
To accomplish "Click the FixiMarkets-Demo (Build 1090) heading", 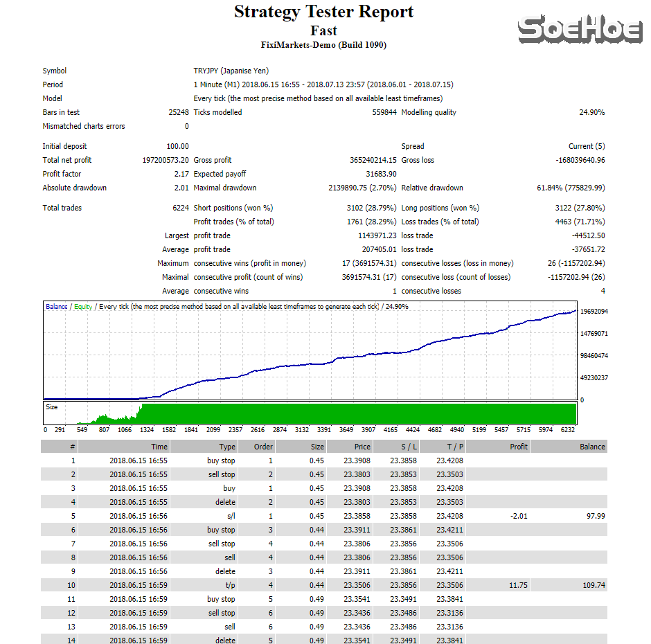I will click(323, 45).
